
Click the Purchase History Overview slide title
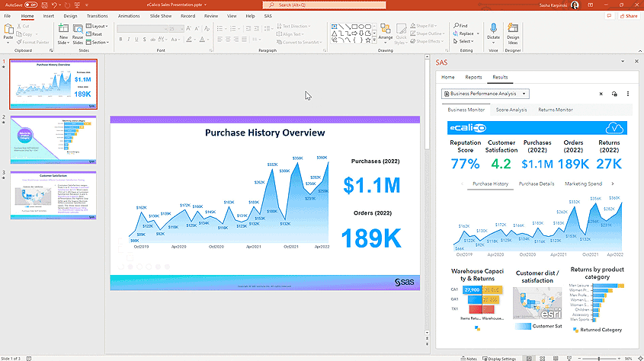(265, 133)
